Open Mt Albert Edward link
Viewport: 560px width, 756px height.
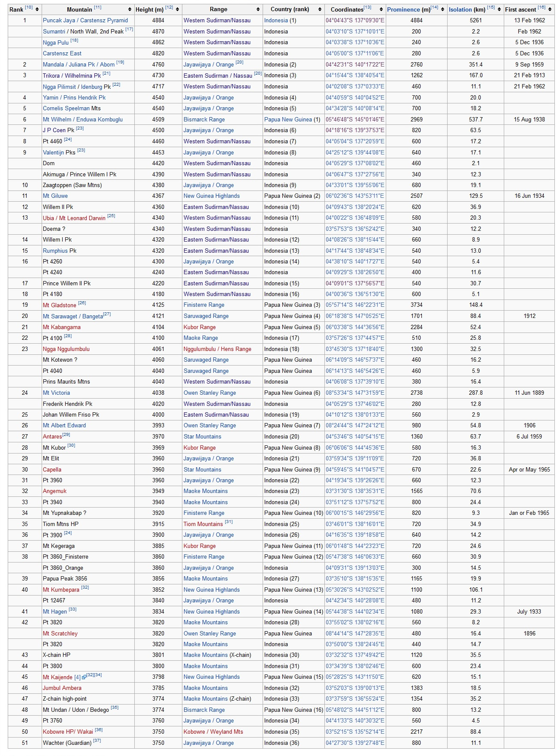coord(64,425)
